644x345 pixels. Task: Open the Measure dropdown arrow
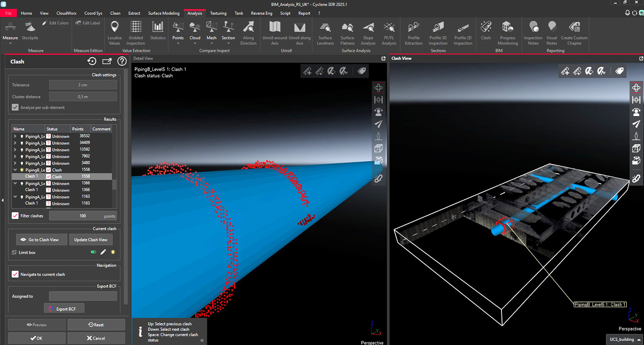[10, 43]
